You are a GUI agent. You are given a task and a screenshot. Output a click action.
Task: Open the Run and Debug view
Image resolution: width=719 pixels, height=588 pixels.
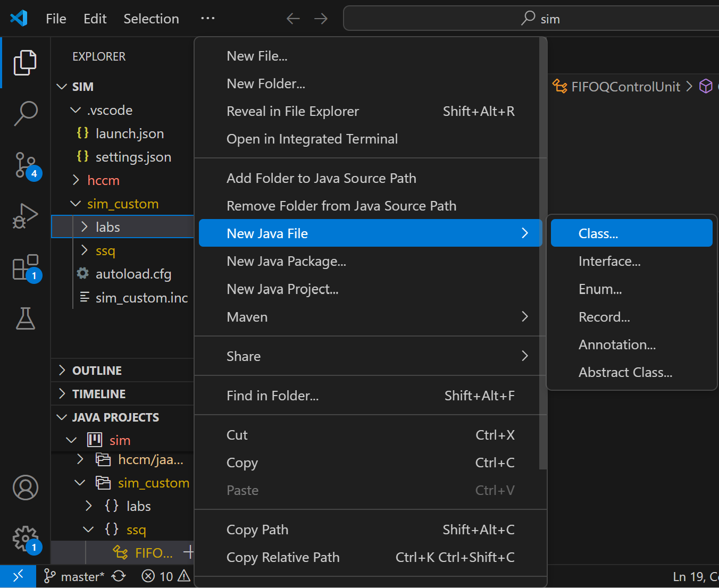(x=25, y=216)
